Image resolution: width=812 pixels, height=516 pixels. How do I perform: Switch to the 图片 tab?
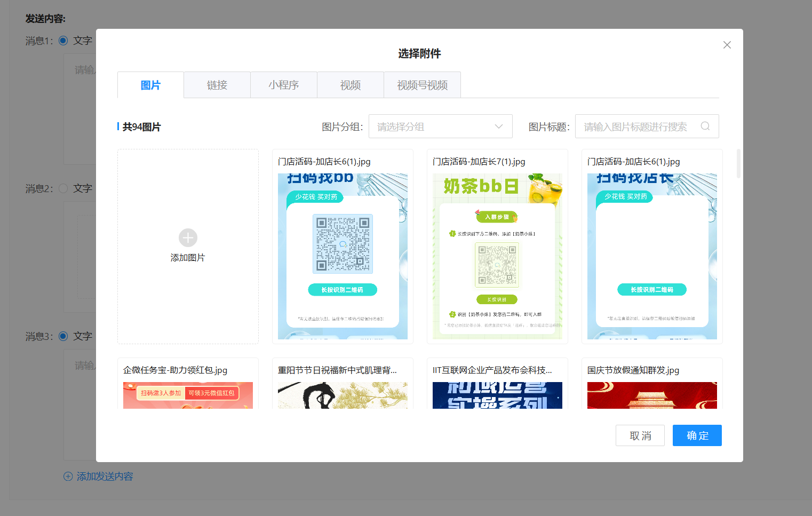tap(150, 85)
